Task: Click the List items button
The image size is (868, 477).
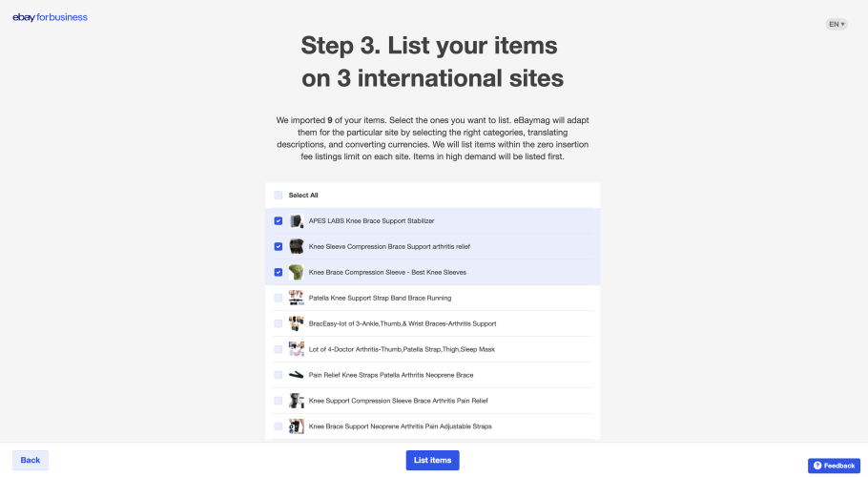Action: coord(432,461)
